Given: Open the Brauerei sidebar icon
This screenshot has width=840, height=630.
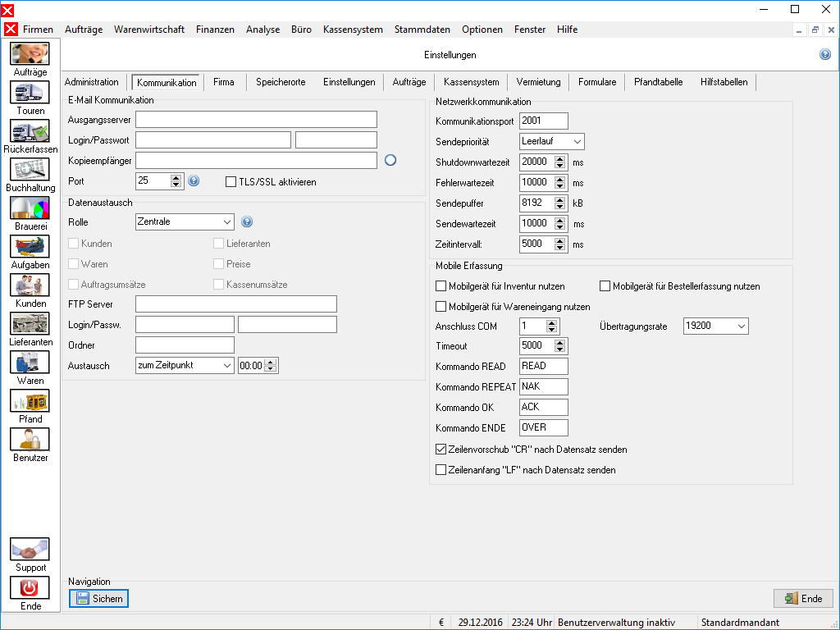Looking at the screenshot, I should click(x=30, y=208).
